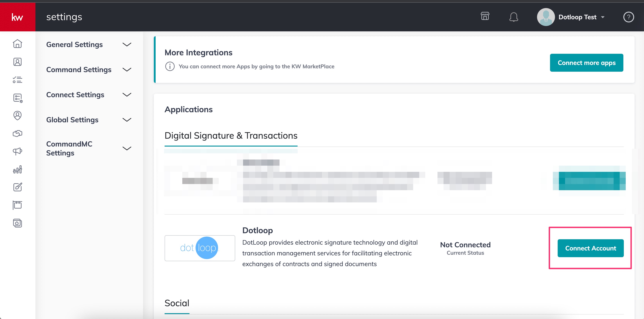Open the help question-mark icon
The image size is (644, 319).
tap(629, 17)
